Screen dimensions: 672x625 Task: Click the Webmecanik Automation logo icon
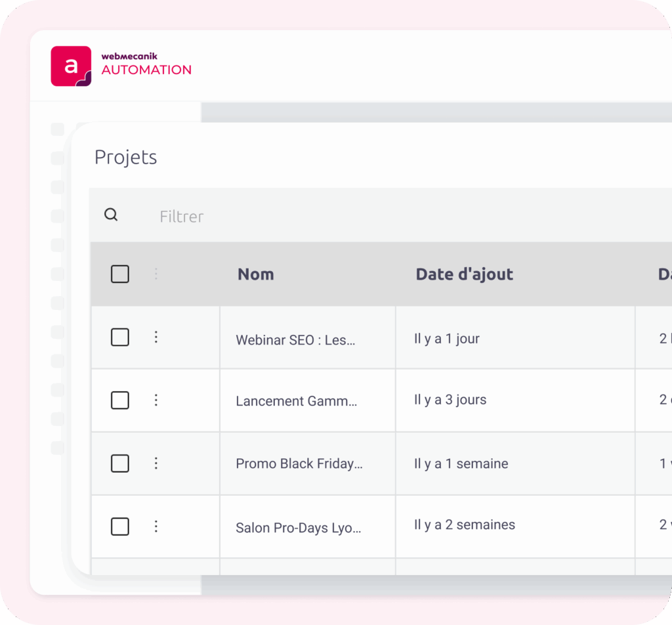coord(71,66)
